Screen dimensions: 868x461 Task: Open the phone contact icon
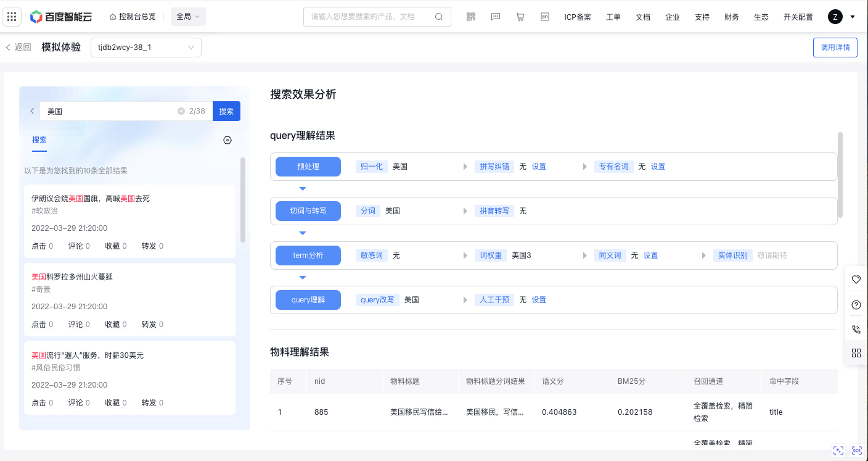[856, 330]
